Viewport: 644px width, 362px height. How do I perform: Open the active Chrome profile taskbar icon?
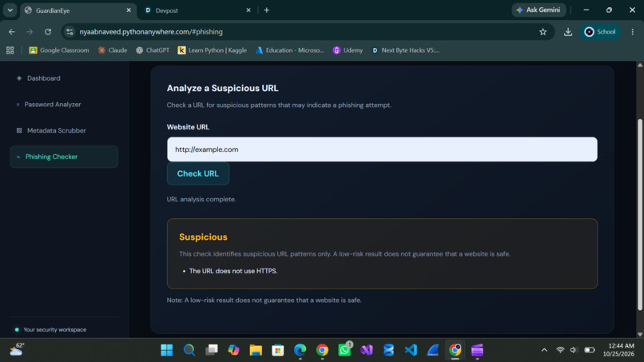pyautogui.click(x=455, y=350)
